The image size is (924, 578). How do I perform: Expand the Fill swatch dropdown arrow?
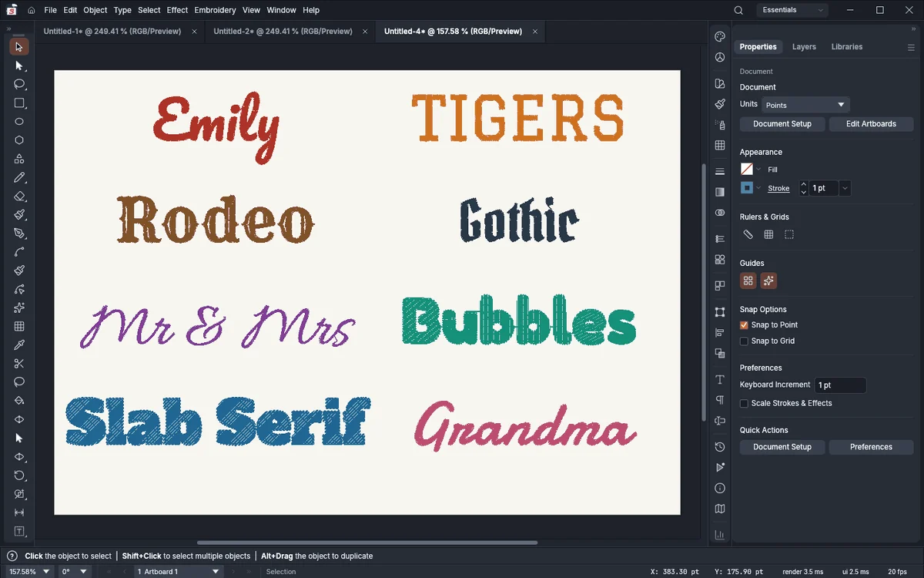[x=758, y=170]
